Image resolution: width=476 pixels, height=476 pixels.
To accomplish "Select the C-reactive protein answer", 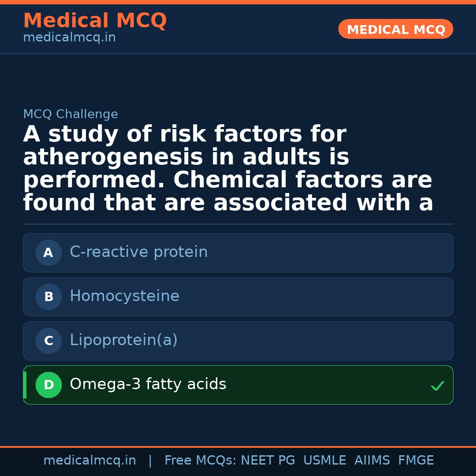I will coord(138,252).
